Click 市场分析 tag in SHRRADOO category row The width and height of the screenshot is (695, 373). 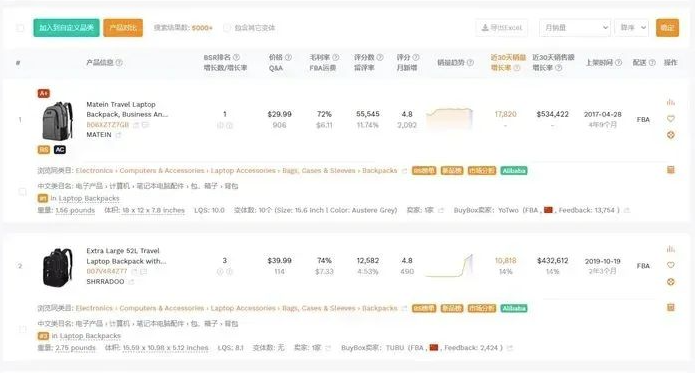[x=482, y=308]
